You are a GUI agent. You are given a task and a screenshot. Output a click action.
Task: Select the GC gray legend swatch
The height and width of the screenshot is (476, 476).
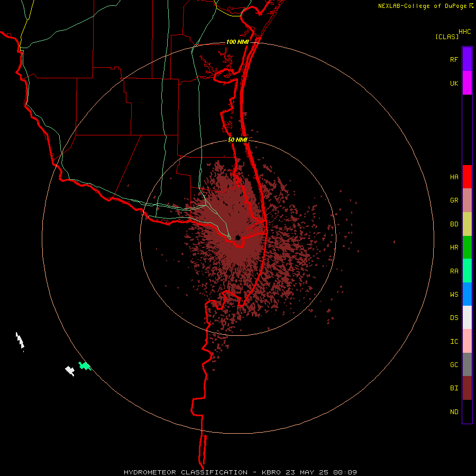click(467, 364)
